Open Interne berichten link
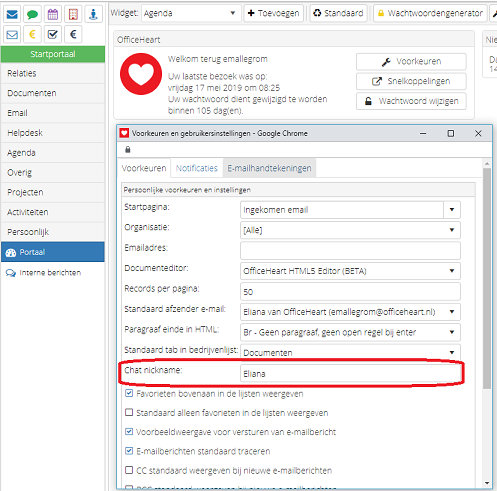The height and width of the screenshot is (491, 497). 50,273
